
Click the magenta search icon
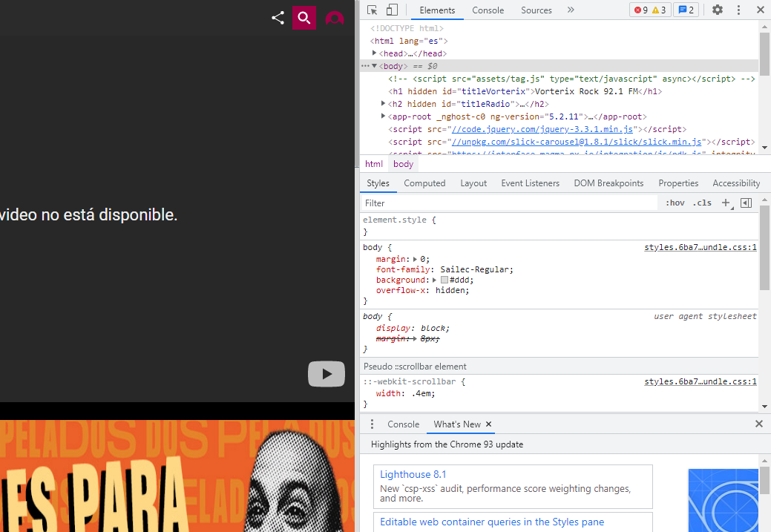[304, 18]
